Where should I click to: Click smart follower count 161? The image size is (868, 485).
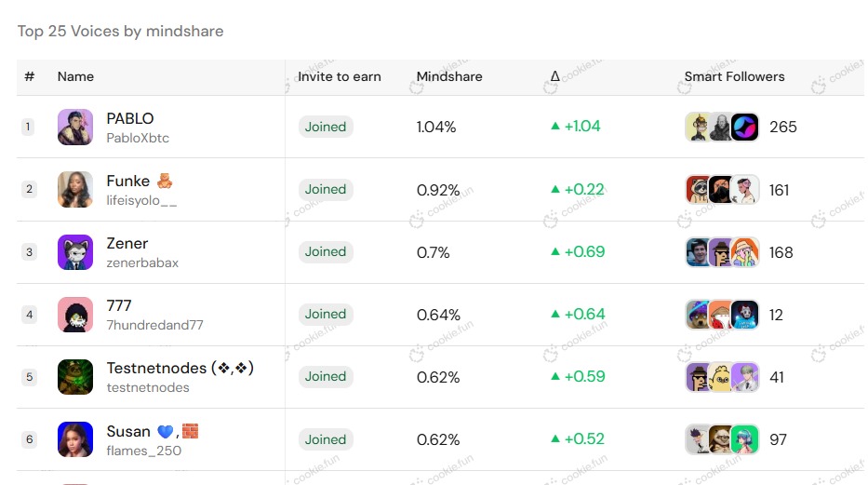point(779,190)
